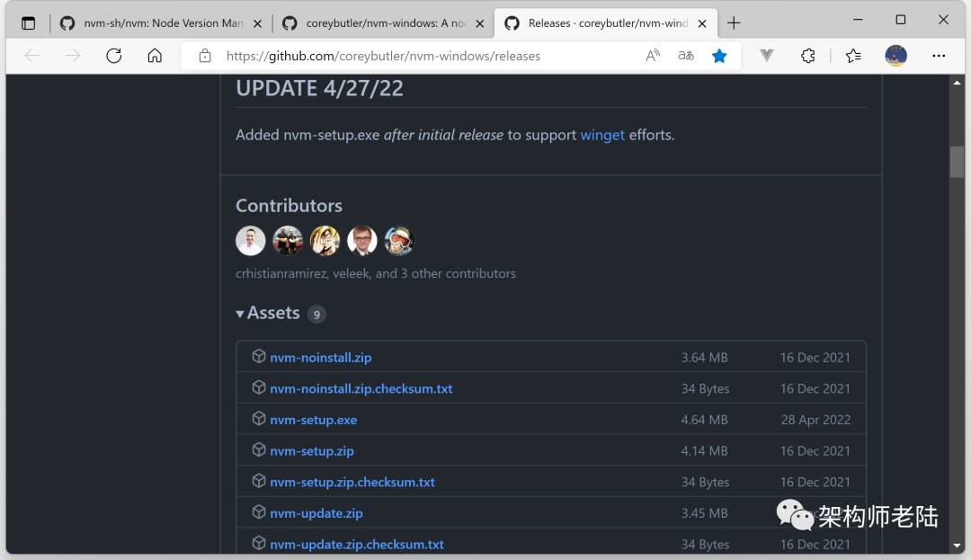Open the browser profile avatar
The width and height of the screenshot is (971, 560).
(x=896, y=56)
